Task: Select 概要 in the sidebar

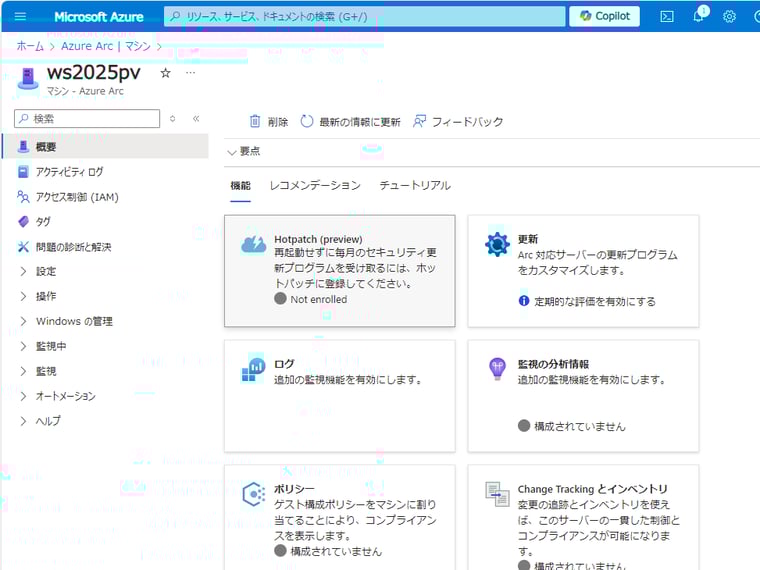Action: coord(105,146)
